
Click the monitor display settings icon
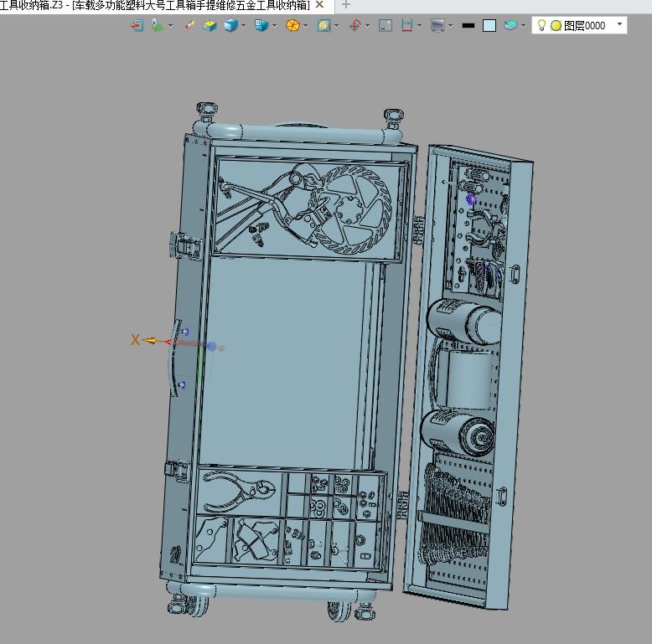tap(437, 26)
